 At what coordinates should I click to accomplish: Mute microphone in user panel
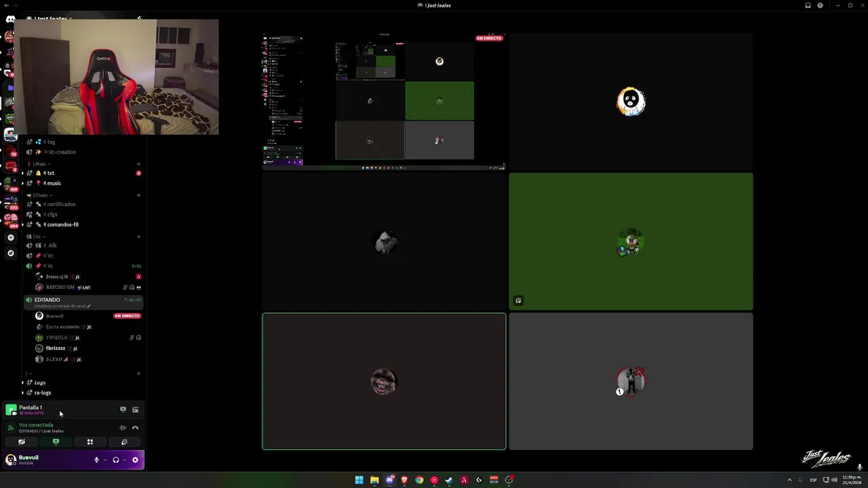[96, 460]
